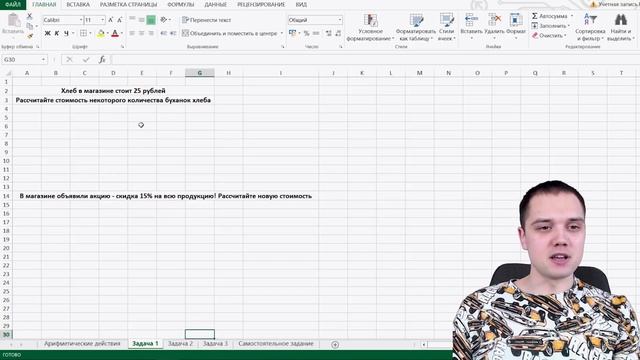Expand the Borders dropdown arrow

pyautogui.click(x=90, y=33)
